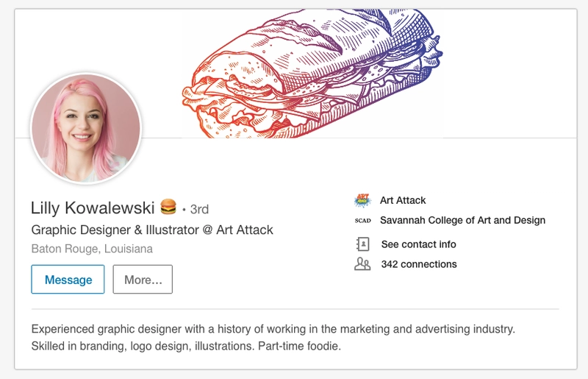Open Lilly Kowalewski's profile photo
588x379 pixels.
pos(86,128)
